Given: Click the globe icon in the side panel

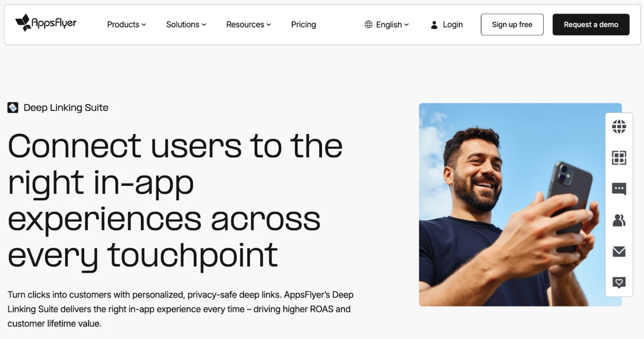Looking at the screenshot, I should [x=619, y=127].
